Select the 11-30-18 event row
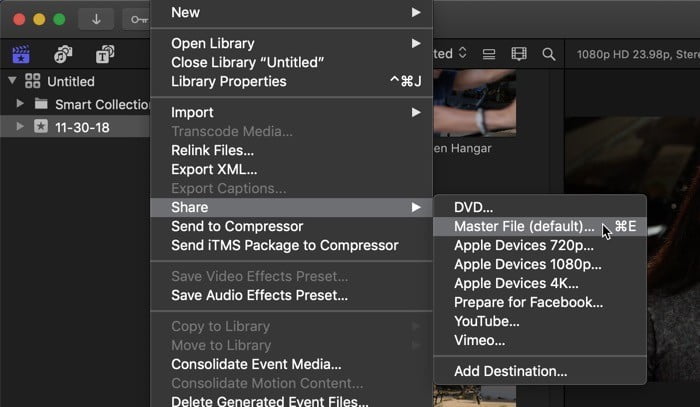 (75, 127)
